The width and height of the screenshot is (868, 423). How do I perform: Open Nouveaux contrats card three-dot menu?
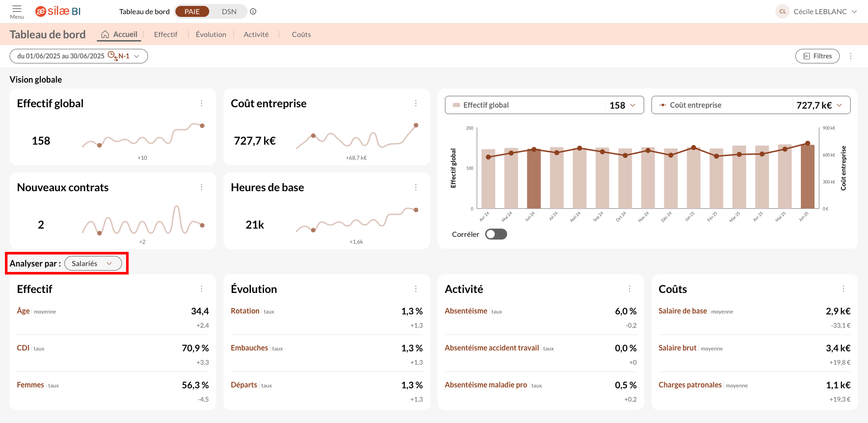click(201, 188)
